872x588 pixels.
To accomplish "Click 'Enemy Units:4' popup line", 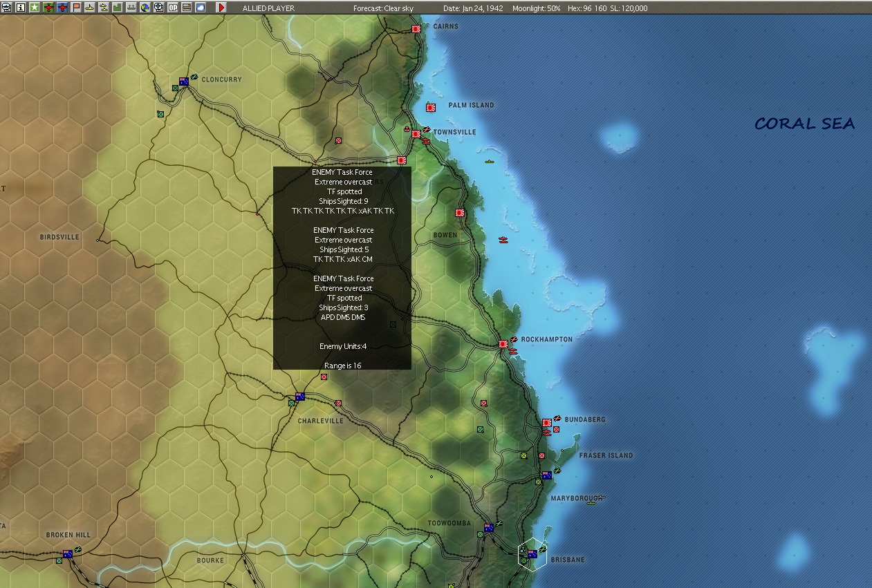I will [x=342, y=346].
